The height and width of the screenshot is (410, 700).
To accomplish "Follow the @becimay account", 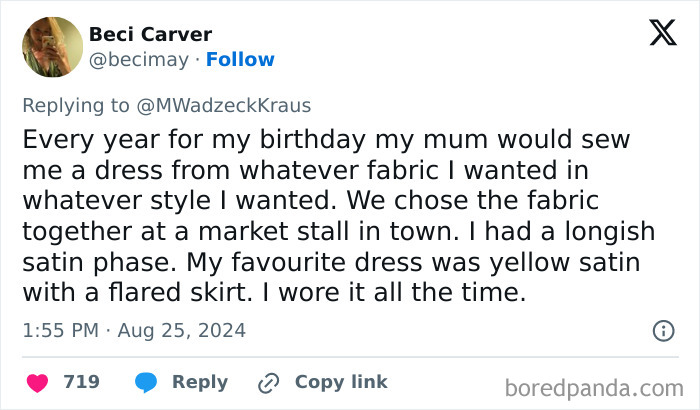I will point(240,60).
